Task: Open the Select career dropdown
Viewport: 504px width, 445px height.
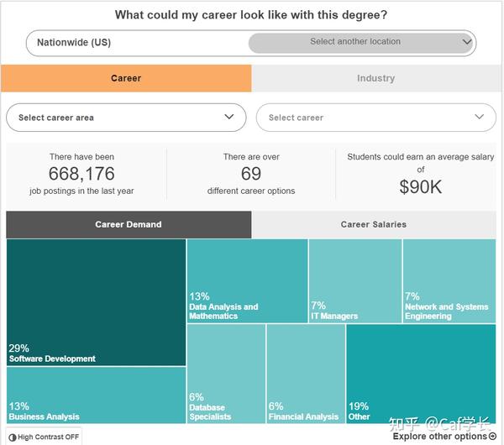Action: [376, 118]
